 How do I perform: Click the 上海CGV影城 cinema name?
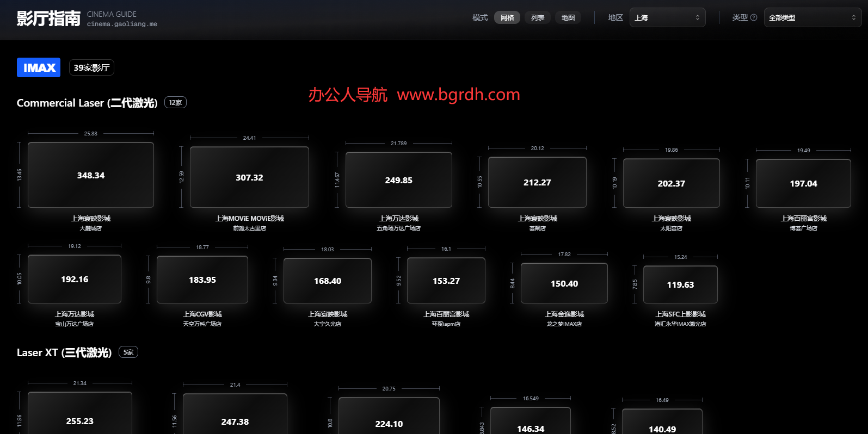pos(202,314)
